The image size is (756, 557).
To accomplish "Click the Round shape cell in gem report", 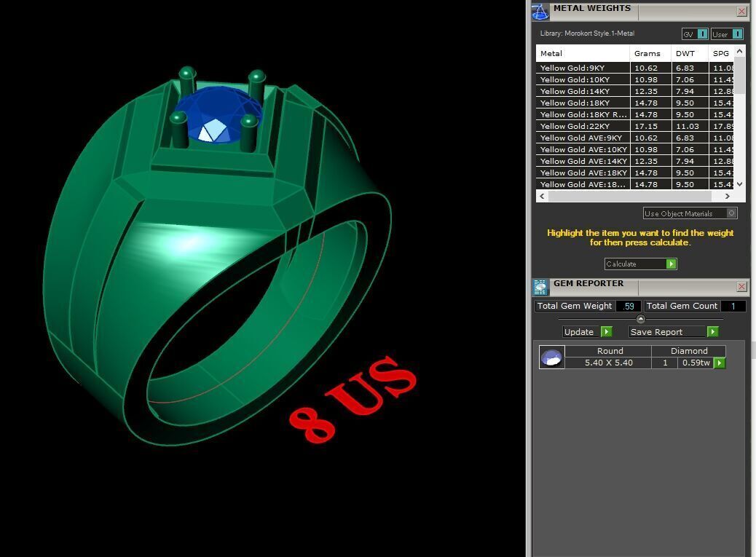I will 610,351.
